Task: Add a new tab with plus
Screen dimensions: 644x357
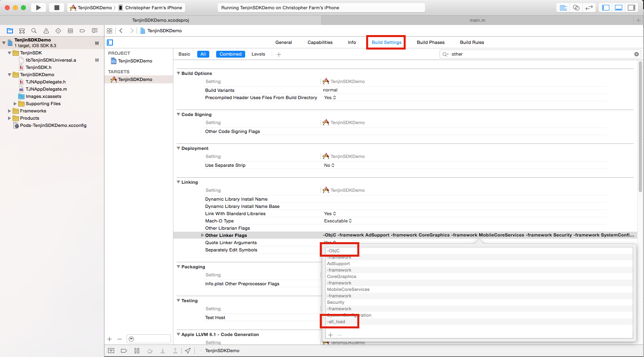Action: pos(638,20)
